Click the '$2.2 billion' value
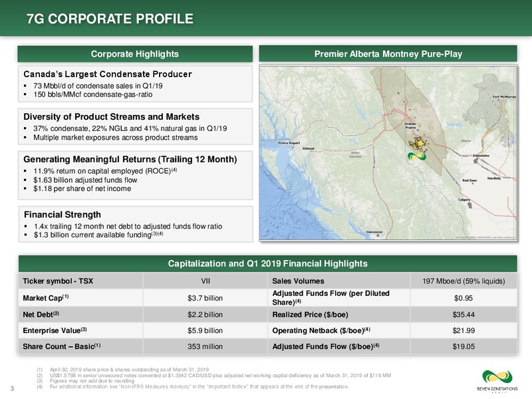 [205, 315]
